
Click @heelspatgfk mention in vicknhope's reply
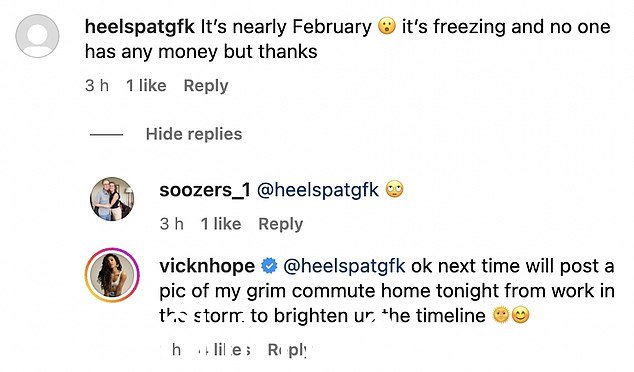344,266
